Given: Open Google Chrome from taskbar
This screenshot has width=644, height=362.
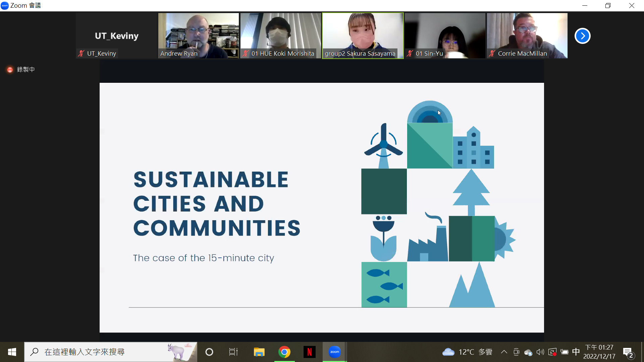Looking at the screenshot, I should 284,352.
